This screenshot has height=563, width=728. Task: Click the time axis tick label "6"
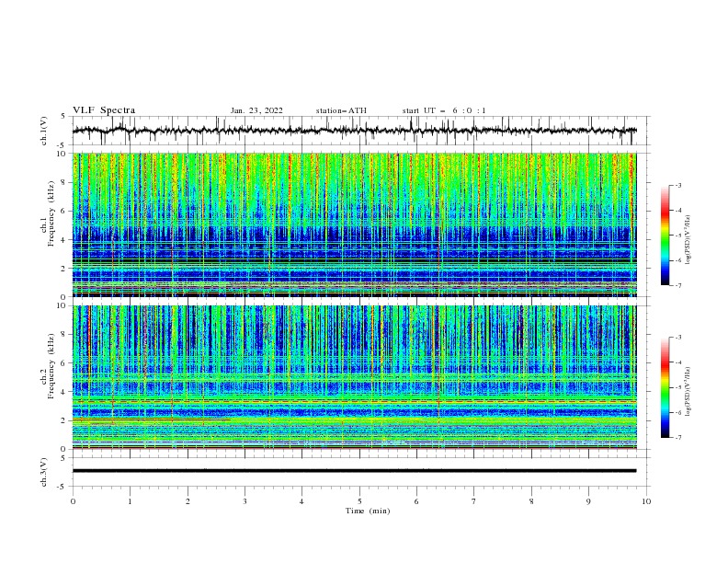coord(416,501)
